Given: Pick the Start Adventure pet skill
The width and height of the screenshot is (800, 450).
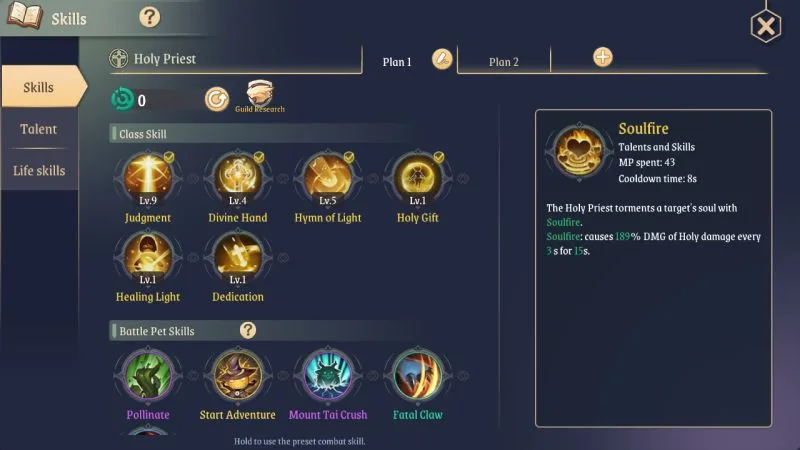Looking at the screenshot, I should (x=238, y=376).
